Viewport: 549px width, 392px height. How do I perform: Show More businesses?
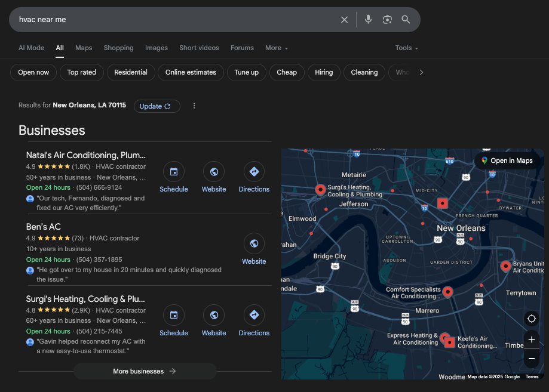click(x=145, y=371)
